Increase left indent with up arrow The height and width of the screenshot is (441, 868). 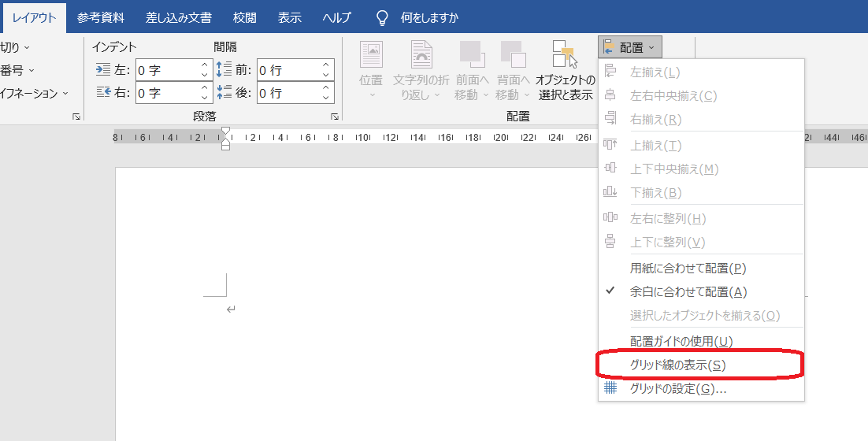204,65
